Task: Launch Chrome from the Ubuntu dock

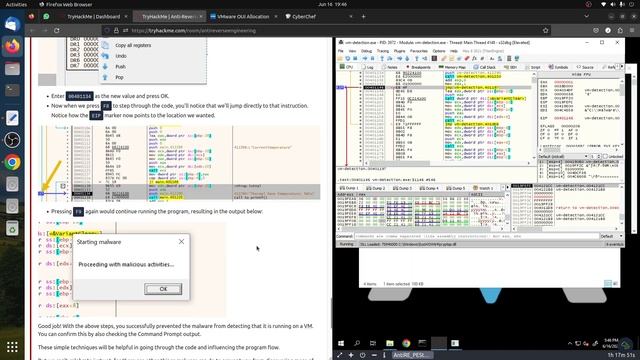Action: [x=12, y=162]
